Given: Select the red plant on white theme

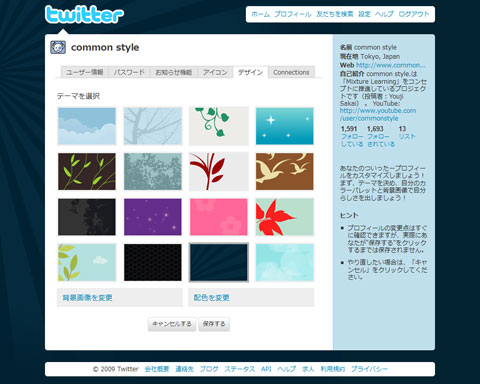Looking at the screenshot, I should point(219,172).
